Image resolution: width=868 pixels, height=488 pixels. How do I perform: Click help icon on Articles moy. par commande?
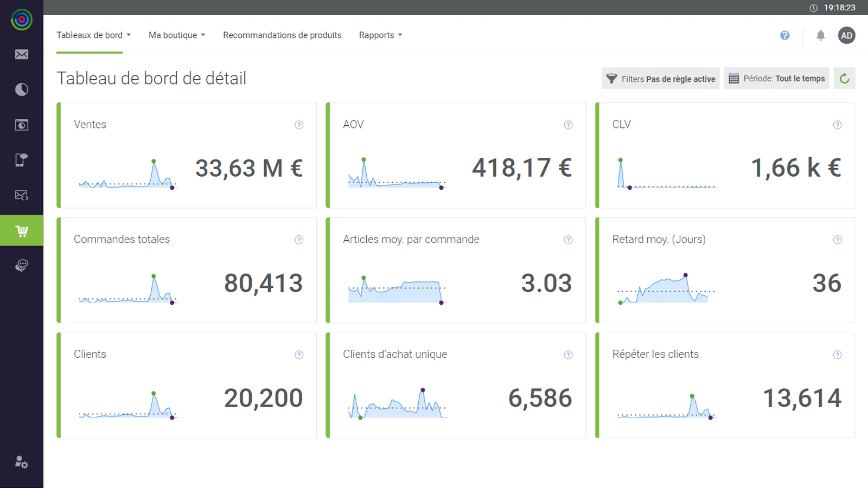click(568, 240)
